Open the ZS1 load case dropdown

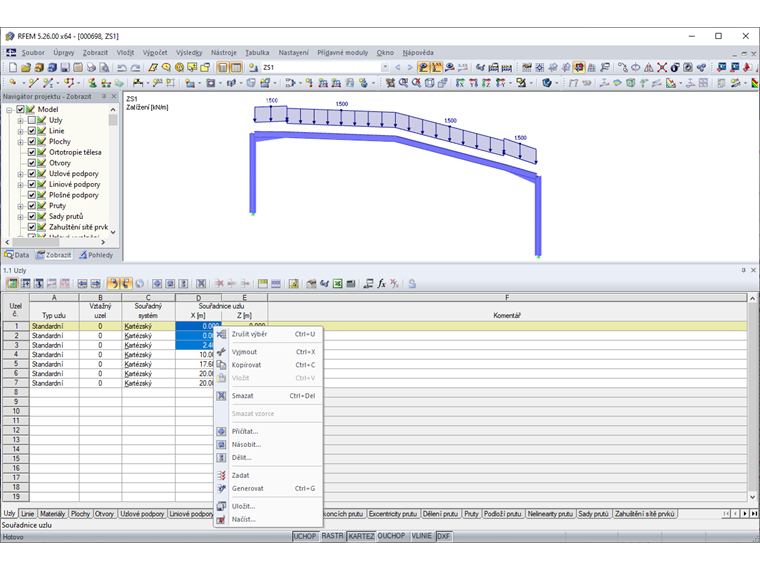click(385, 67)
